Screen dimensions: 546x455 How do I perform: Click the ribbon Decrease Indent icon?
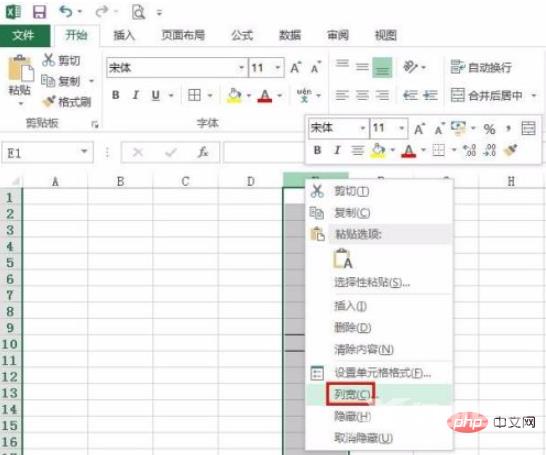(410, 95)
